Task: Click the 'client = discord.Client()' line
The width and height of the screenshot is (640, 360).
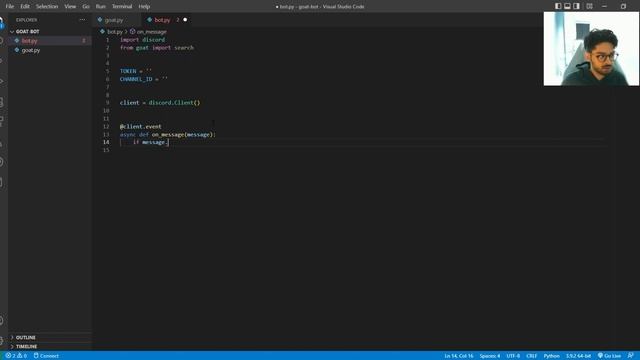Action: (x=160, y=102)
